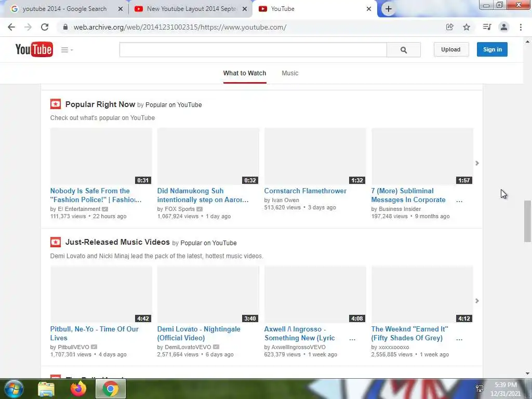Open The Weeknd Earned It link
Image resolution: width=532 pixels, height=399 pixels.
[409, 334]
